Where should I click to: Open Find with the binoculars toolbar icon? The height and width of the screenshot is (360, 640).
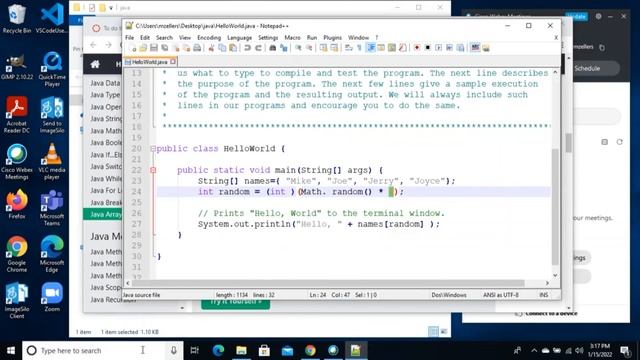[x=273, y=48]
